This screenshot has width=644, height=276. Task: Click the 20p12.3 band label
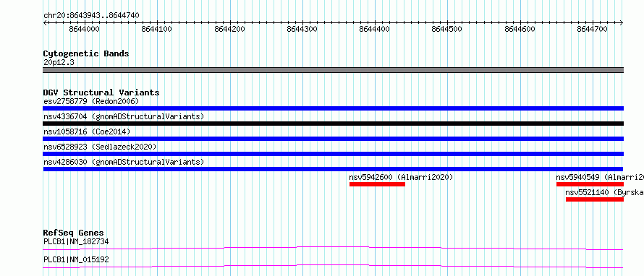tap(59, 63)
